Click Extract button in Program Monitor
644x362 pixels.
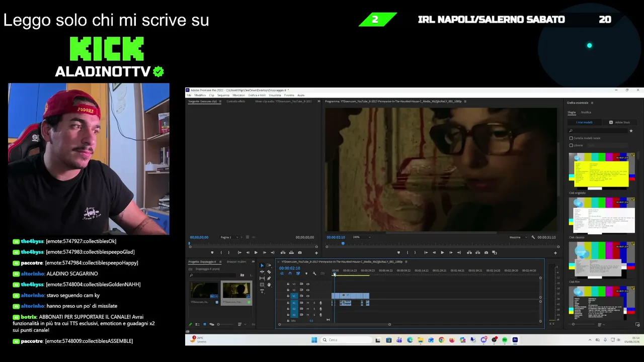477,252
